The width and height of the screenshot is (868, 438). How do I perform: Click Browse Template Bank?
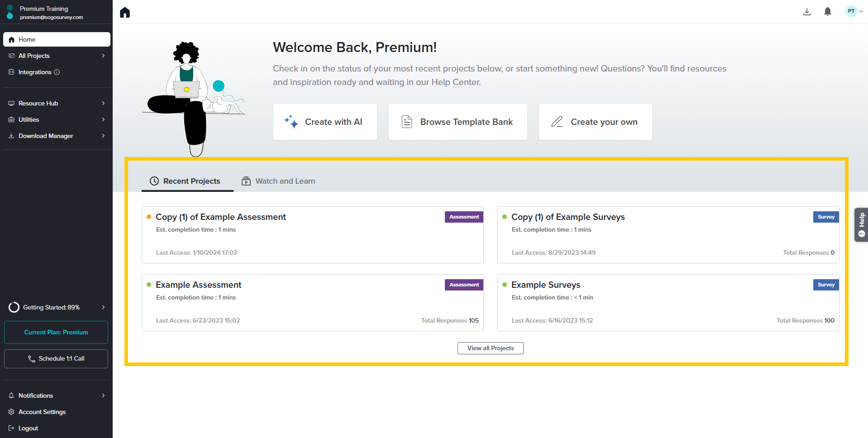pyautogui.click(x=458, y=122)
